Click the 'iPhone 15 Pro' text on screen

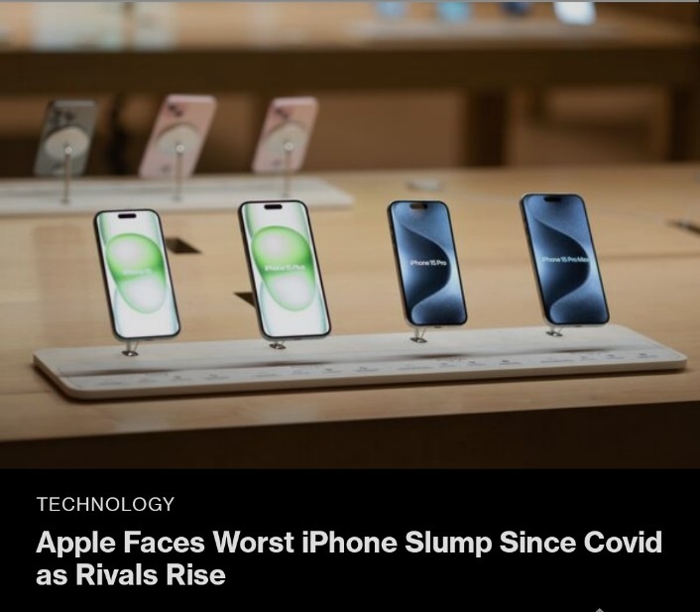click(428, 263)
